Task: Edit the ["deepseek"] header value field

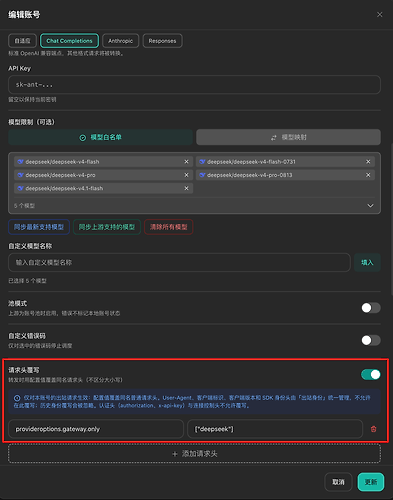Action: click(275, 429)
